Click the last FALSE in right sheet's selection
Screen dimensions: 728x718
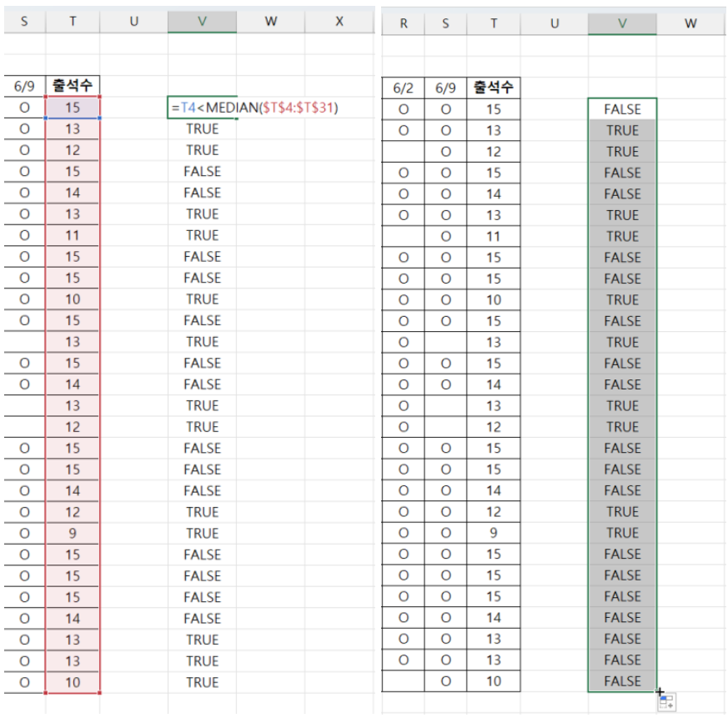[x=622, y=681]
